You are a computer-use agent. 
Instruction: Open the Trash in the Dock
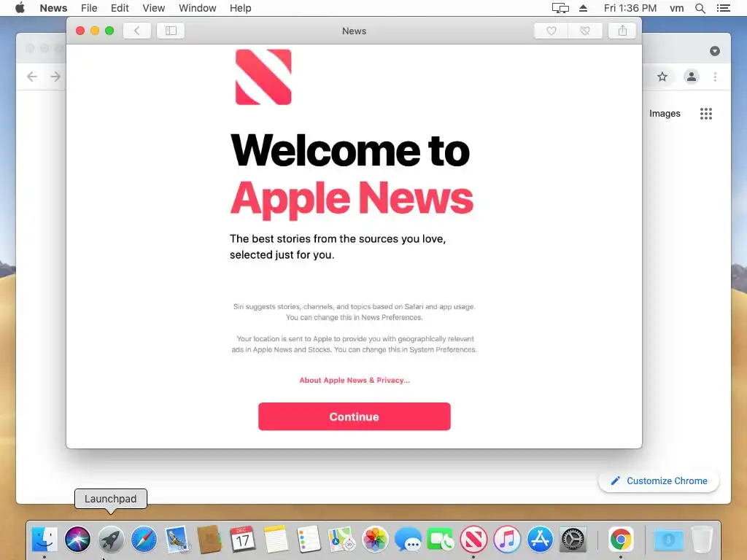click(x=702, y=540)
